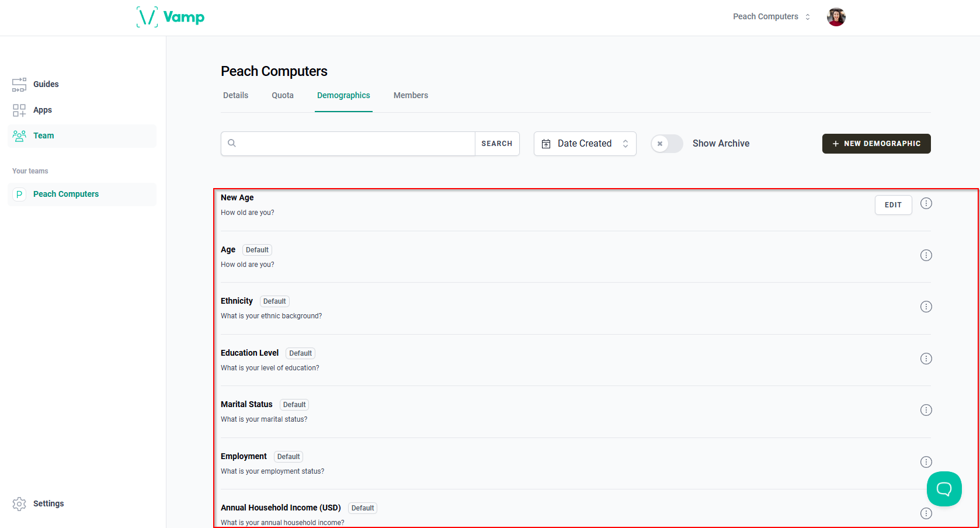The height and width of the screenshot is (528, 980).
Task: Enable the Show Archive toggle
Action: [666, 143]
